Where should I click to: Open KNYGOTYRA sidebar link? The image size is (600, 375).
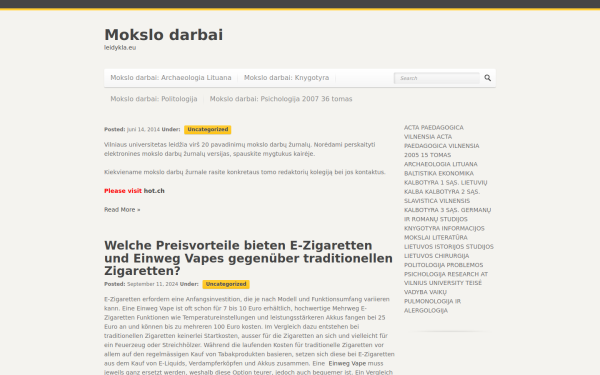point(422,228)
